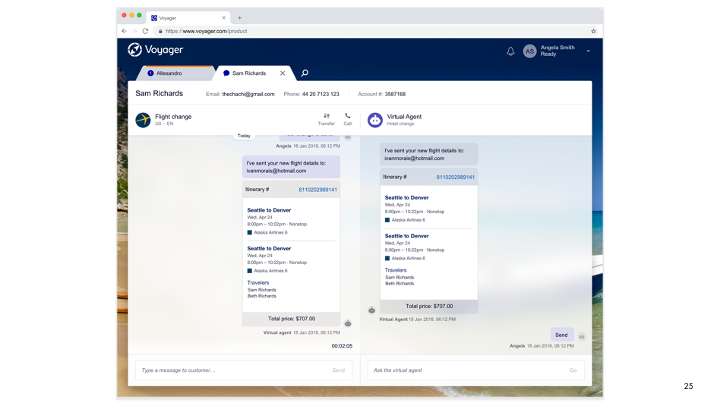
Task: Click the Today date marker in chat
Action: tap(244, 135)
